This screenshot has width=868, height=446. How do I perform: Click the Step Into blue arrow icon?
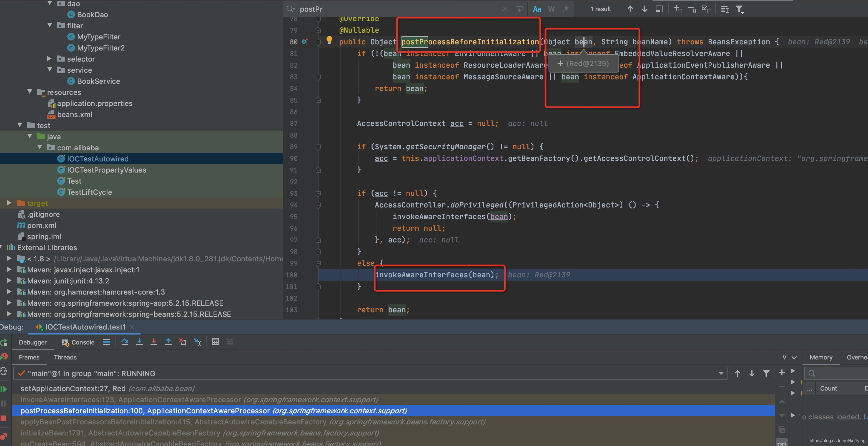click(139, 342)
